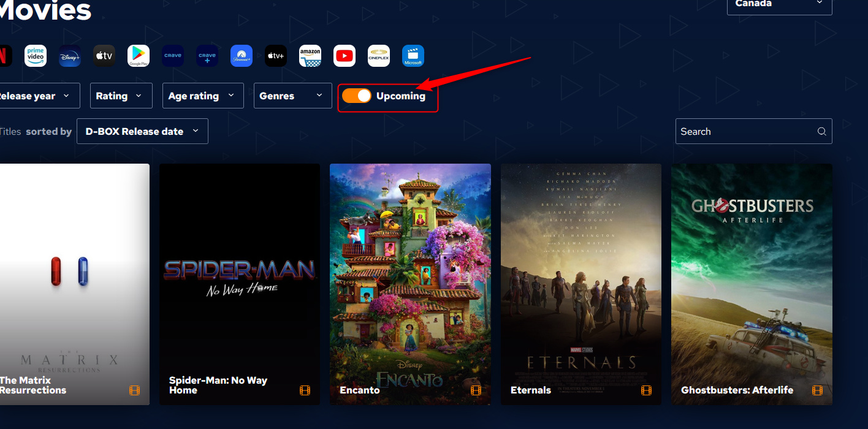Click film icon on Ghostbusters: Afterlife card

[x=817, y=390]
